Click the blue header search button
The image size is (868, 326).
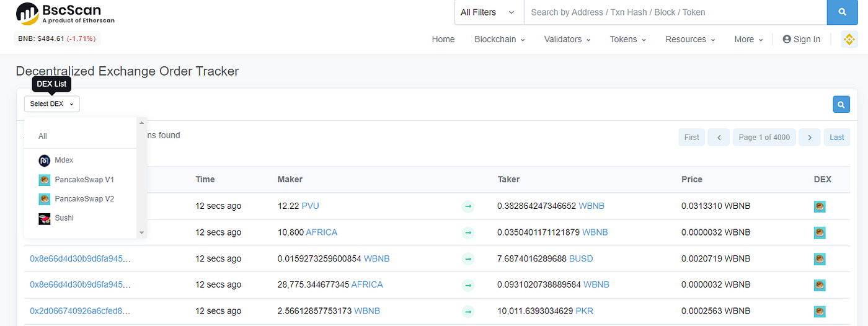point(842,12)
